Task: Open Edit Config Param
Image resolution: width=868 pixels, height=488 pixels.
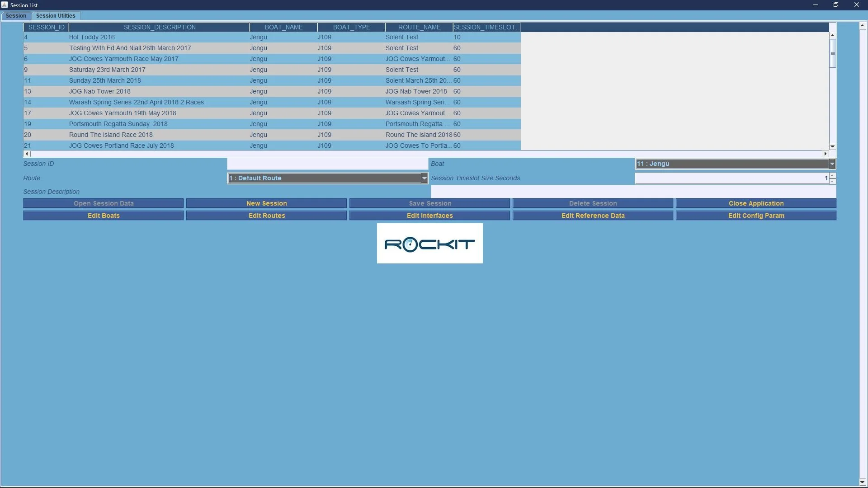Action: 756,216
